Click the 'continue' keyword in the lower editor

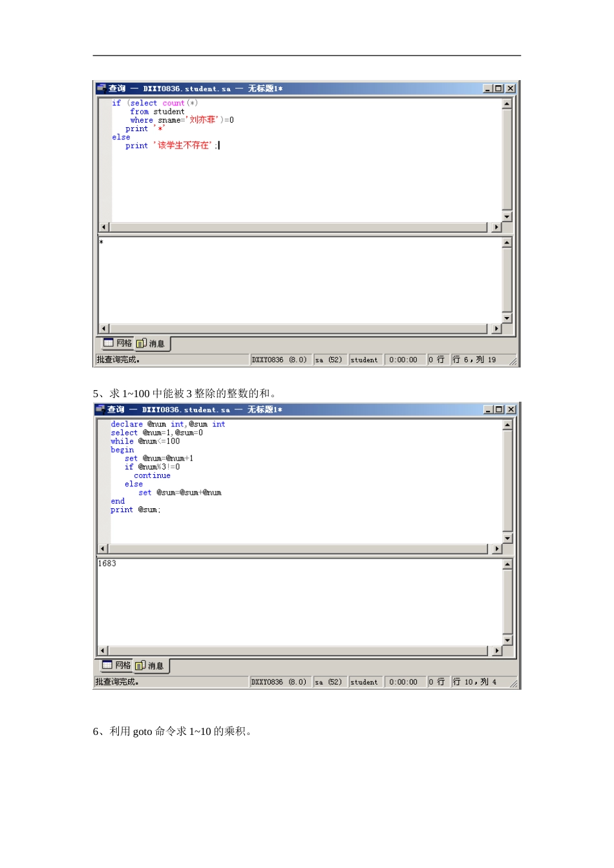click(x=153, y=475)
